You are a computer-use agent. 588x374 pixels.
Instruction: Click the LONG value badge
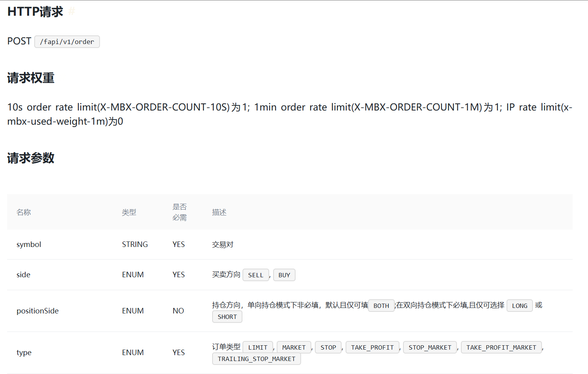click(x=519, y=306)
